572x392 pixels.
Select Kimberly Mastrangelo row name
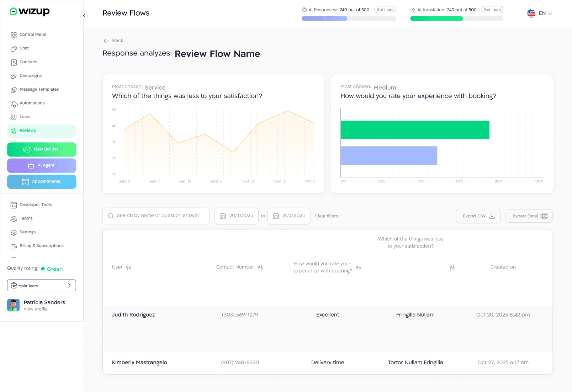pos(139,362)
